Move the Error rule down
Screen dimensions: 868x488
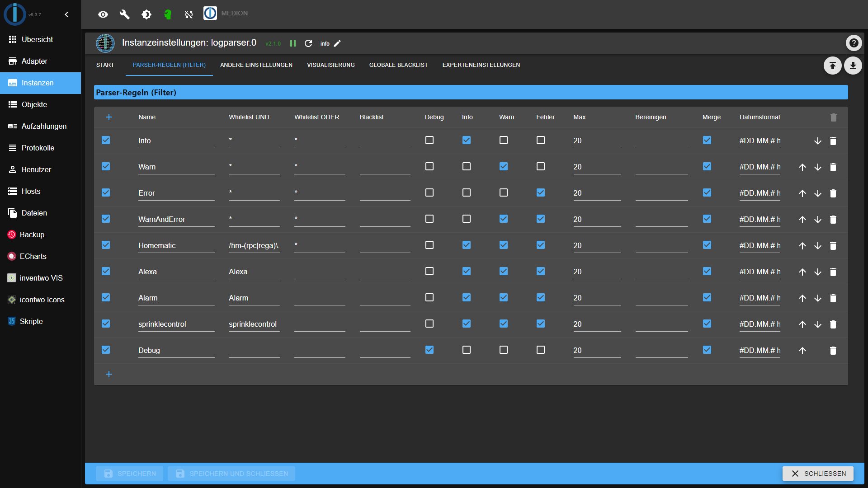[x=818, y=193]
